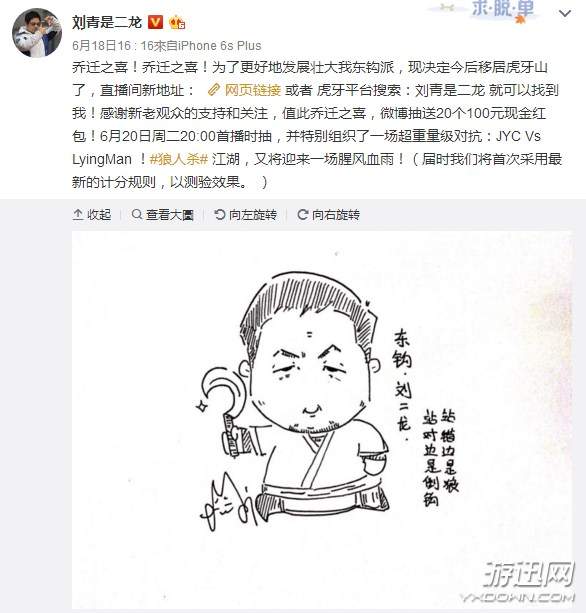Click the clockwise rotate-right arrow icon
The image size is (586, 613).
(303, 214)
